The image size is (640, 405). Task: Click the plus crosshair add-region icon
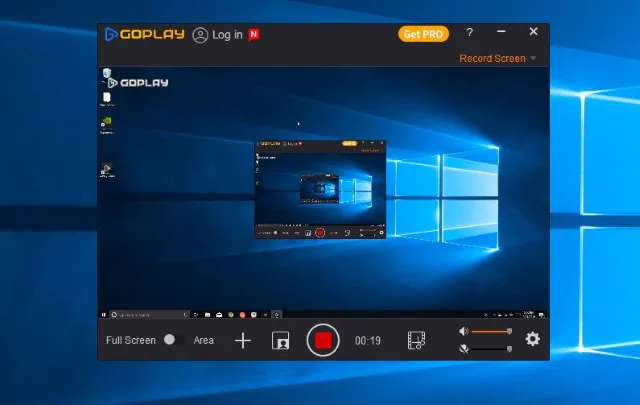243,340
